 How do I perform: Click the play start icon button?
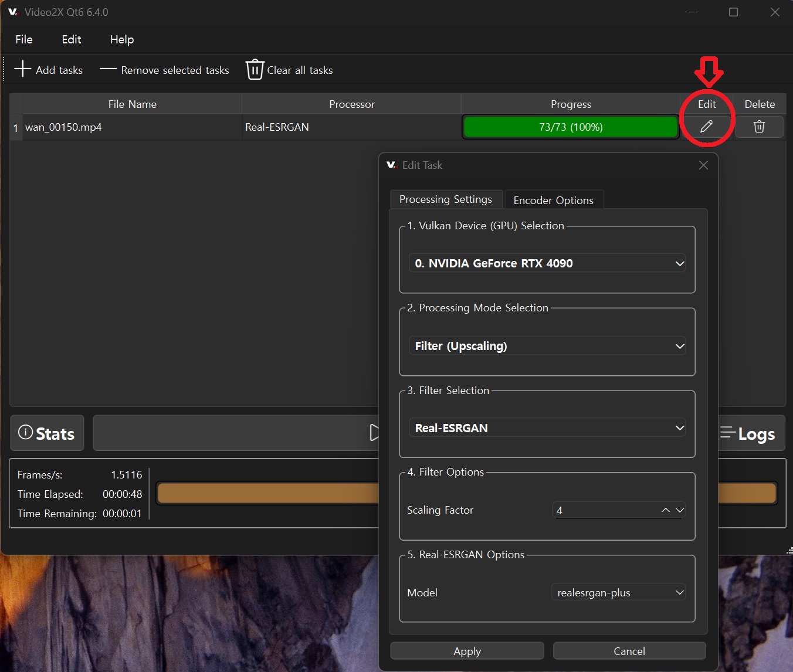(x=374, y=433)
